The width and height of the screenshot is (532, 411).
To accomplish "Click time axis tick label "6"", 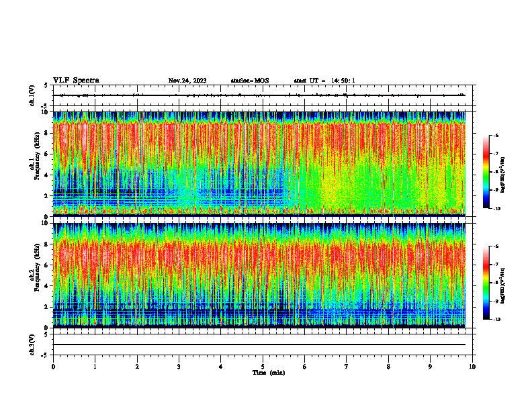I will 305,367.
